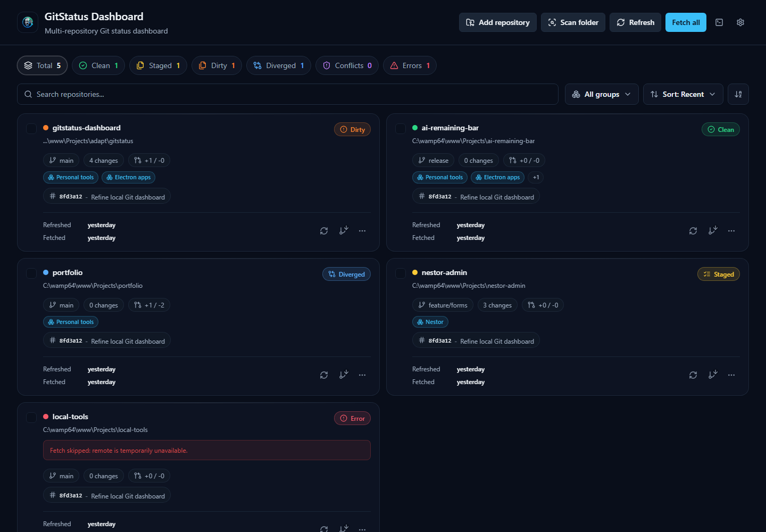Click the Refresh button in header
The width and height of the screenshot is (766, 532).
(636, 22)
